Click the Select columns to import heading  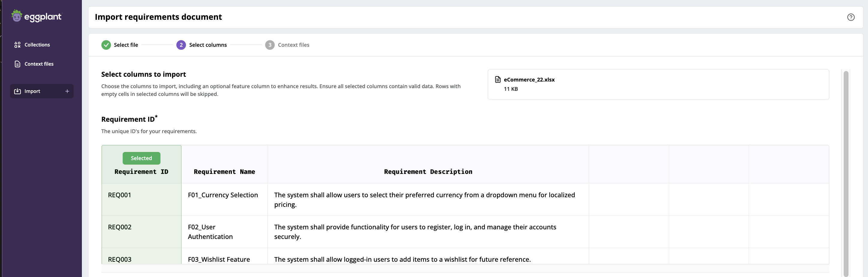click(x=144, y=74)
